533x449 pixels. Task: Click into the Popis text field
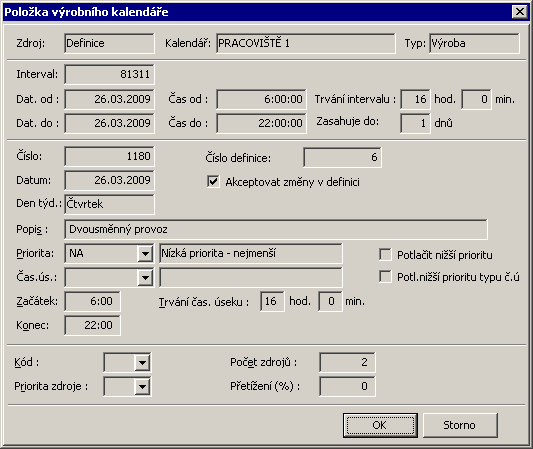(276, 229)
